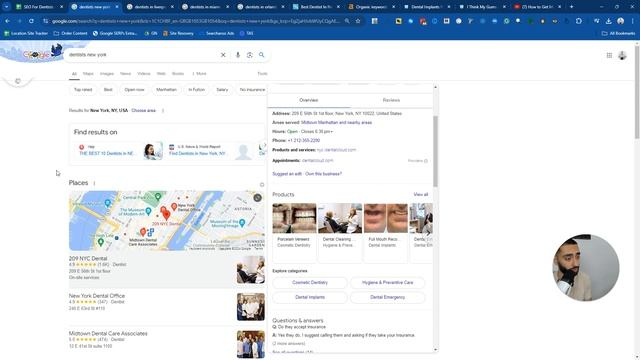Open the tab search dropdown at far left of tab strip
The width and height of the screenshot is (640, 360).
coord(6,7)
